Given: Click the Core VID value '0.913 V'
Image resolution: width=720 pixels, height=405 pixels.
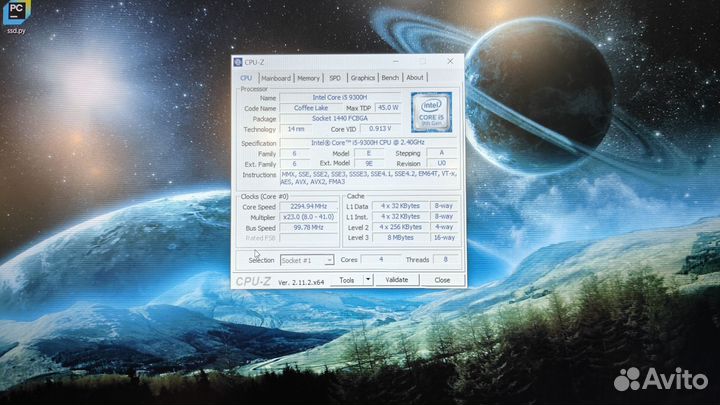Looking at the screenshot, I should click(380, 129).
